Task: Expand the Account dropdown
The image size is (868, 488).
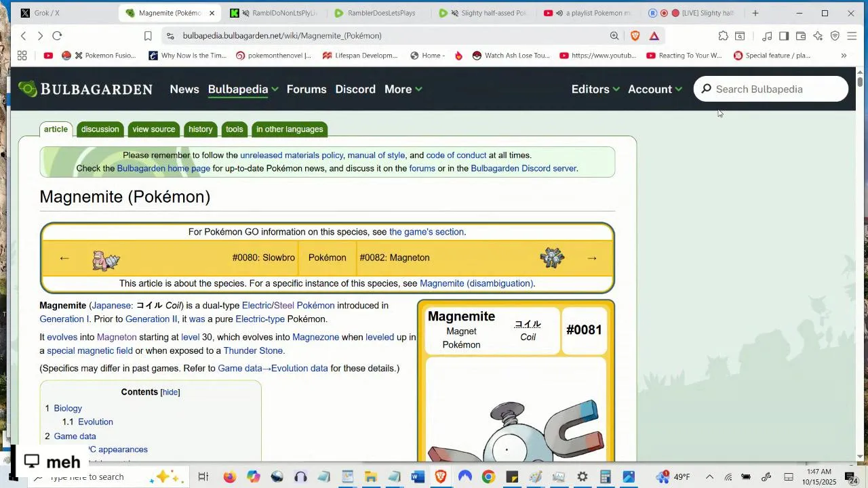Action: tap(654, 89)
